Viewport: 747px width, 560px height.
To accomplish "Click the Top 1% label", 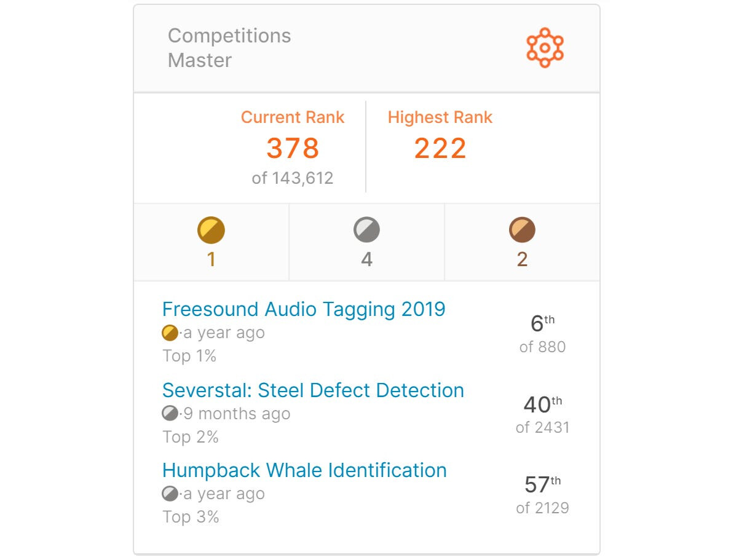I will (189, 356).
